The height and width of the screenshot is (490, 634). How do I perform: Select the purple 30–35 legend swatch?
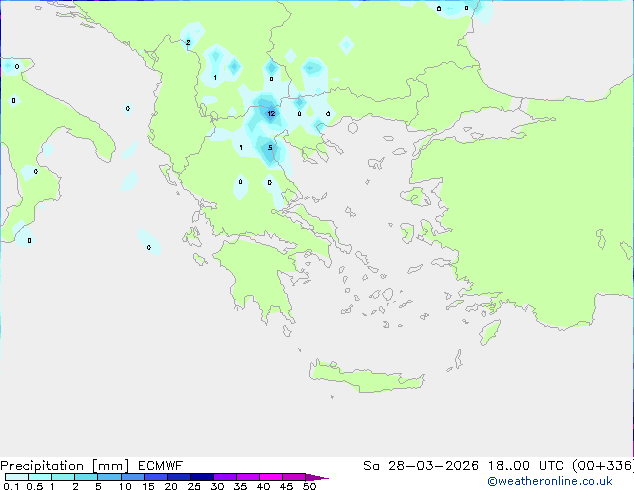[x=228, y=477]
